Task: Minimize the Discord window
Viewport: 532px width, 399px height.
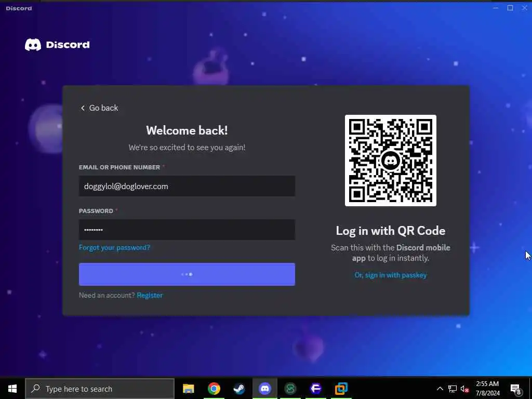Action: (x=496, y=8)
